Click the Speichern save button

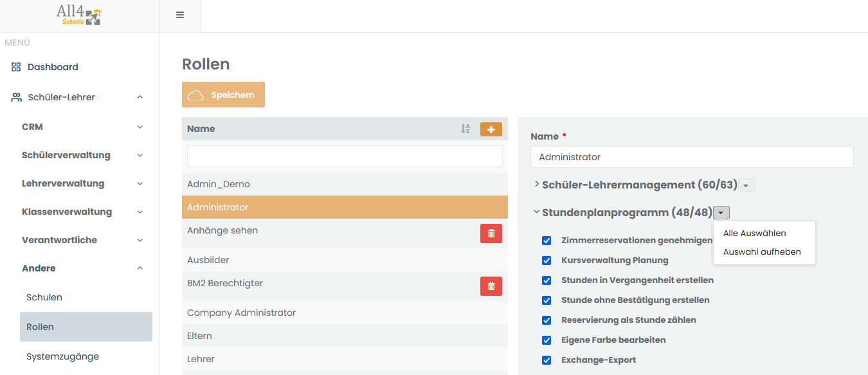(x=223, y=95)
